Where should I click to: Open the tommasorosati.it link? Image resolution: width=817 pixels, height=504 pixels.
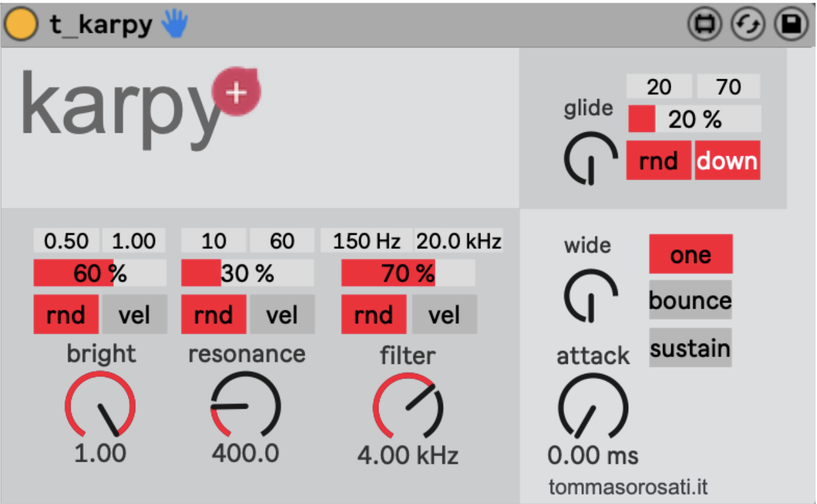[x=628, y=487]
